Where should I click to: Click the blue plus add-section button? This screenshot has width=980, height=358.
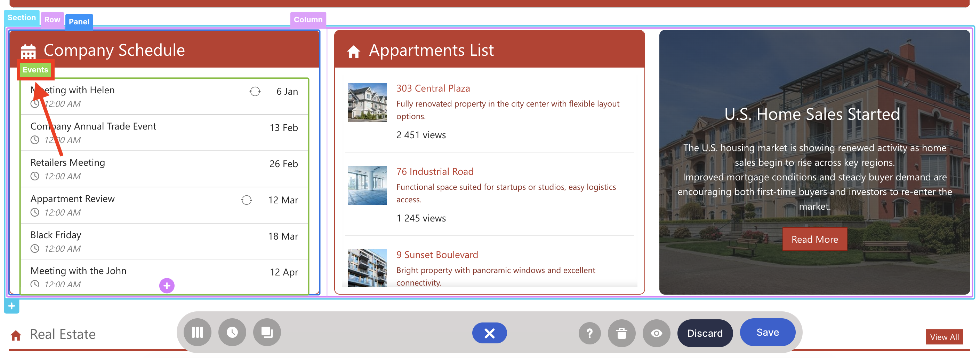12,306
